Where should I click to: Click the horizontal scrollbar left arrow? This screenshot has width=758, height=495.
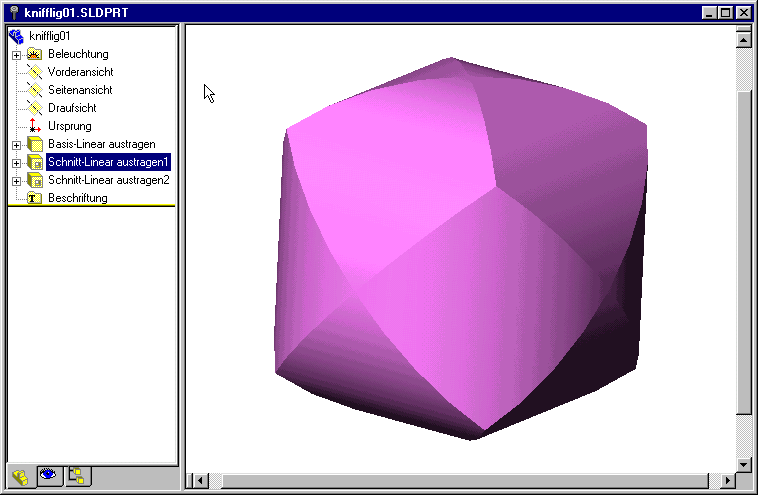click(x=200, y=481)
